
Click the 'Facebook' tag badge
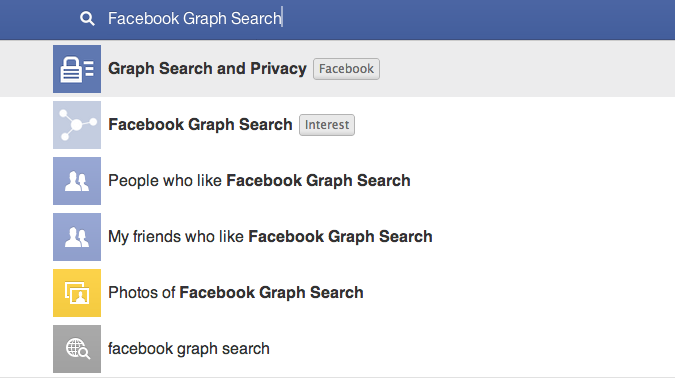tap(346, 69)
